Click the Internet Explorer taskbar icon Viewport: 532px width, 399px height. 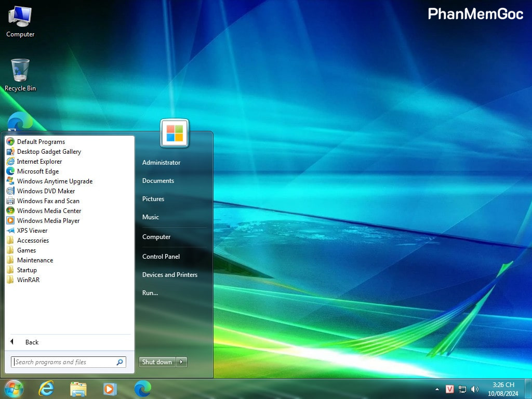(x=46, y=389)
